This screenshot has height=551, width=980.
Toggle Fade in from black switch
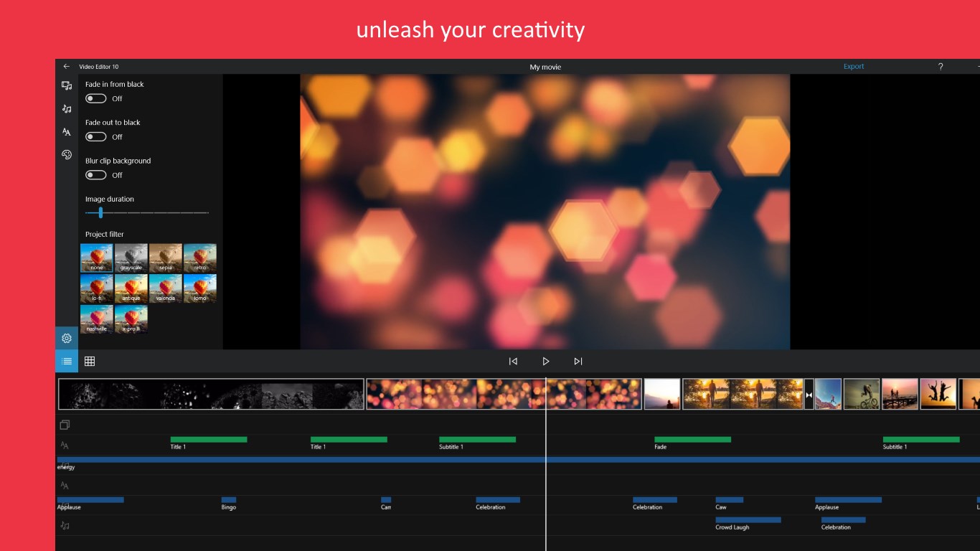[x=96, y=98]
